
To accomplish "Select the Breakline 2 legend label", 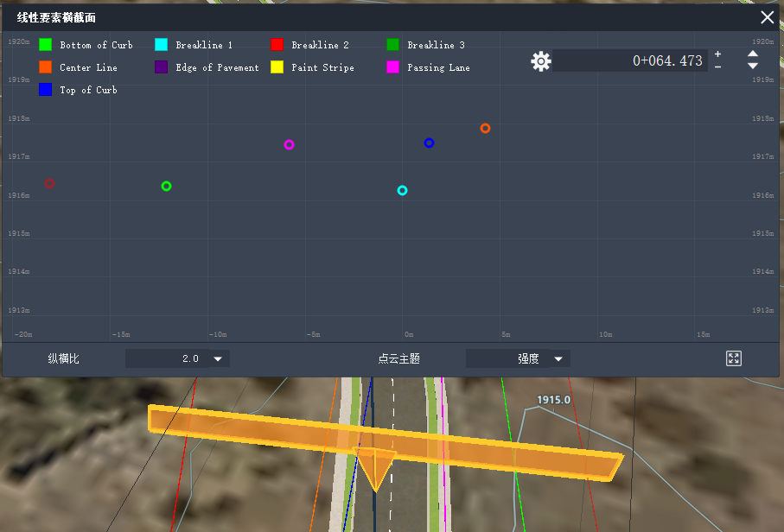I will tap(320, 45).
